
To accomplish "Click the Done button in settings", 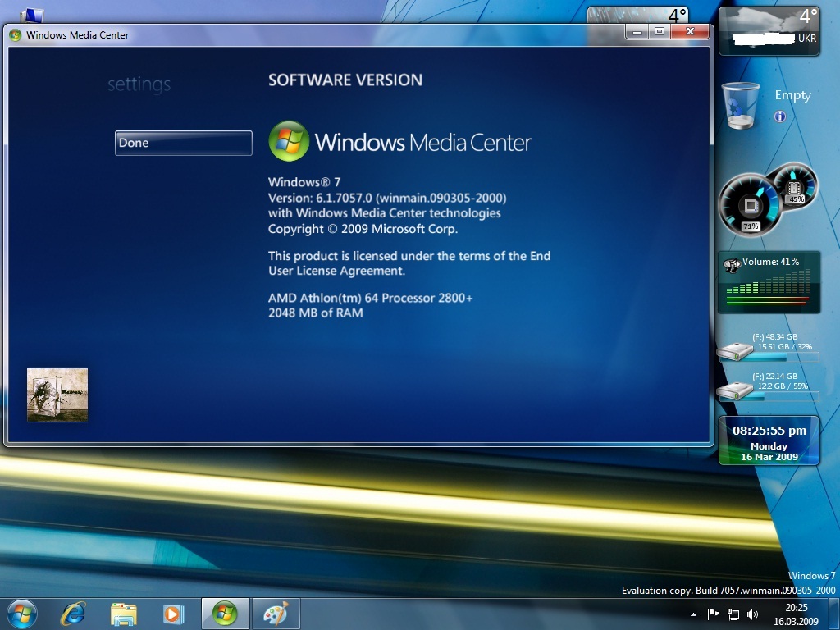I will click(x=183, y=143).
